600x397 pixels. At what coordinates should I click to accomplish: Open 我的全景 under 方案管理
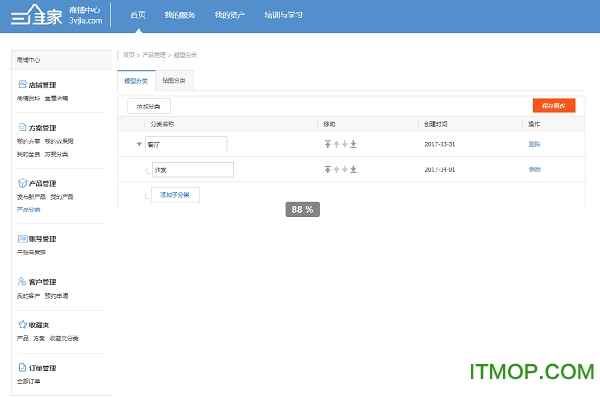tap(28, 154)
